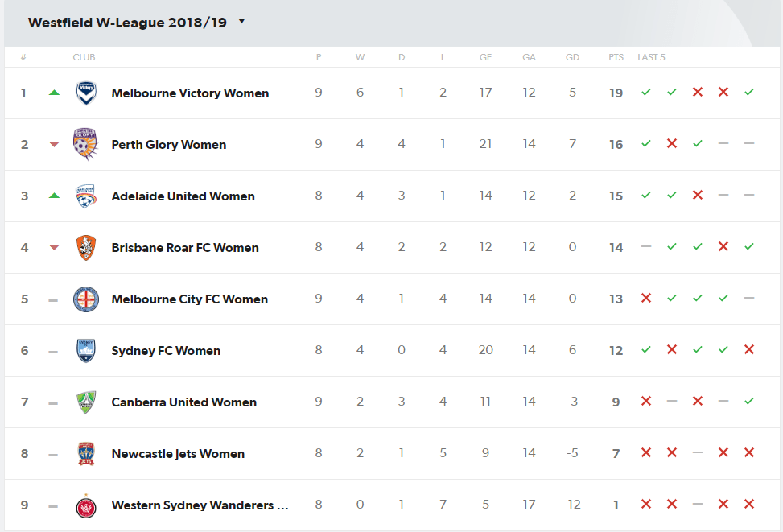This screenshot has height=532, width=783.
Task: Click Western Sydney Wanderers' -12 goal difference
Action: (x=572, y=505)
